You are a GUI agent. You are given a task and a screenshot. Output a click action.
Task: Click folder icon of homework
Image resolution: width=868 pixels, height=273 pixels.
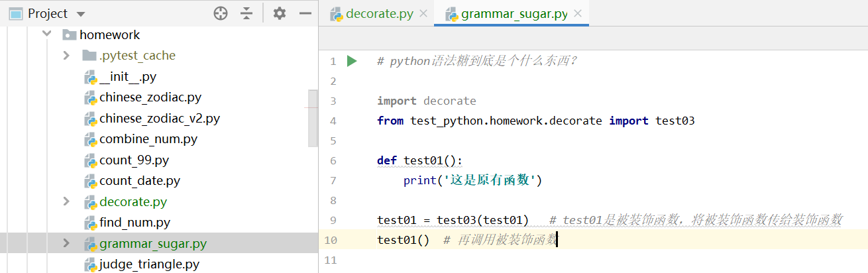(70, 34)
